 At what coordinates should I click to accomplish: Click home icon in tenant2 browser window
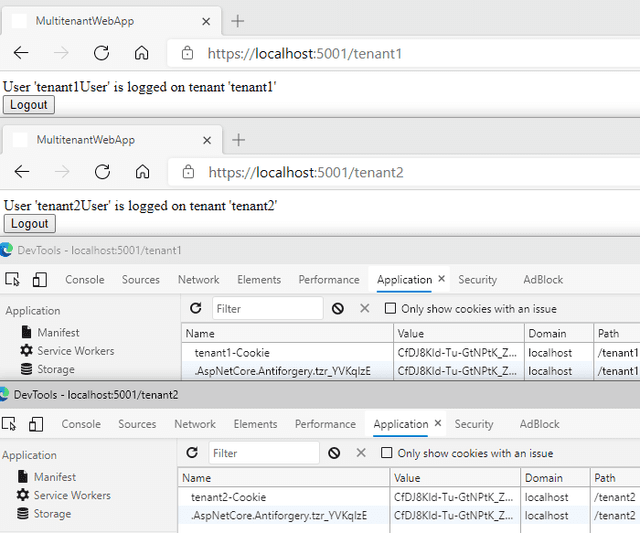tap(142, 172)
